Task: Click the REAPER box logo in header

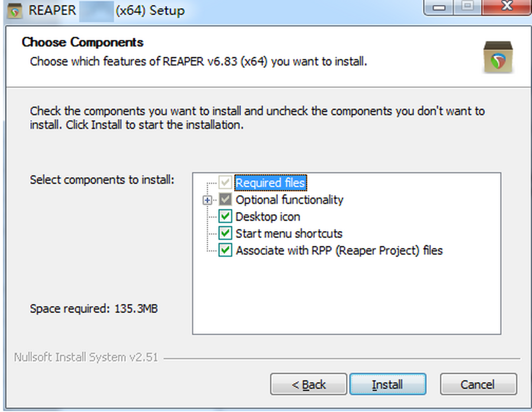Action: tap(498, 58)
